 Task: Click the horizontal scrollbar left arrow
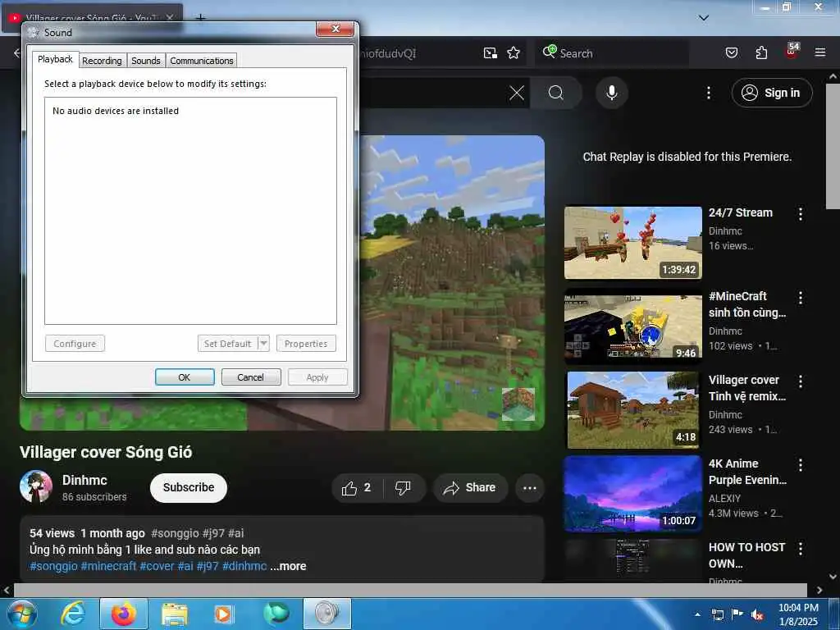click(x=7, y=590)
